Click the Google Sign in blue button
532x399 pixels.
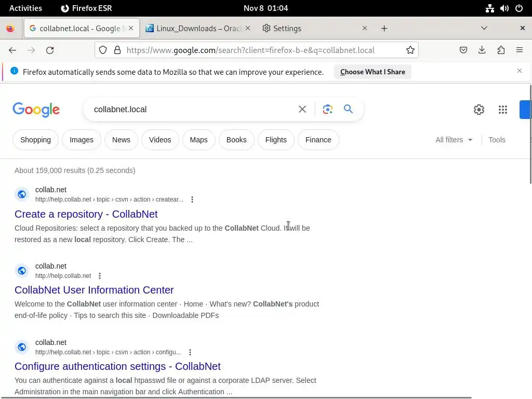[x=525, y=110]
